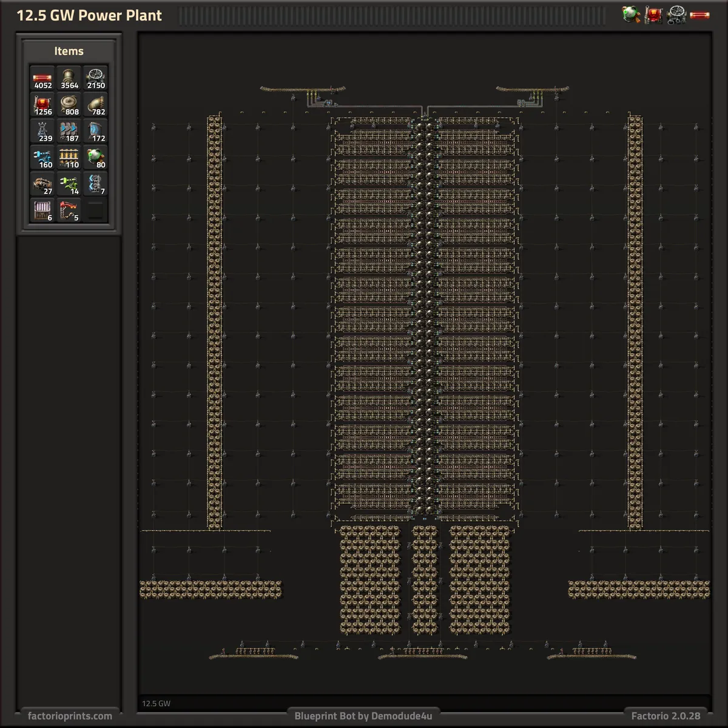Select the storage tank item showing 808
Screen dimensions: 728x728
69,104
